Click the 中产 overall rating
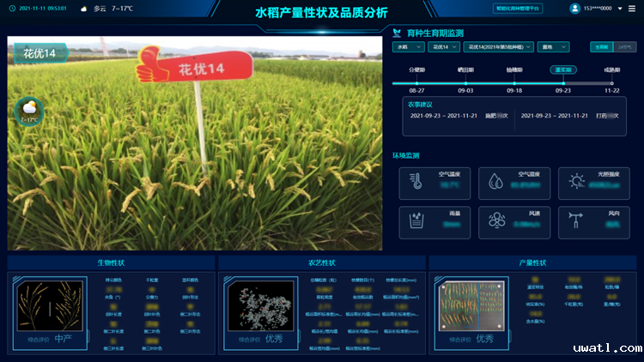 coord(63,339)
